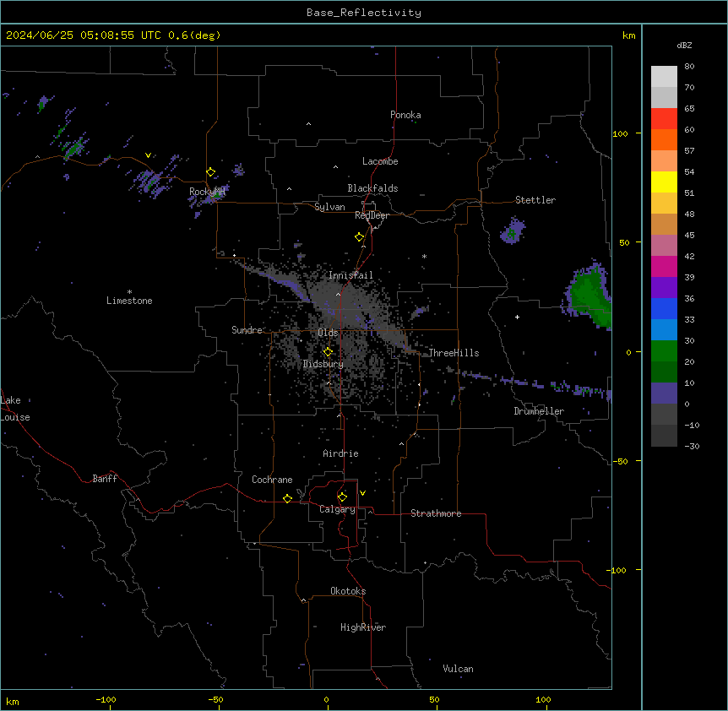Select the Innisfail label
728x711 pixels.
tap(350, 275)
